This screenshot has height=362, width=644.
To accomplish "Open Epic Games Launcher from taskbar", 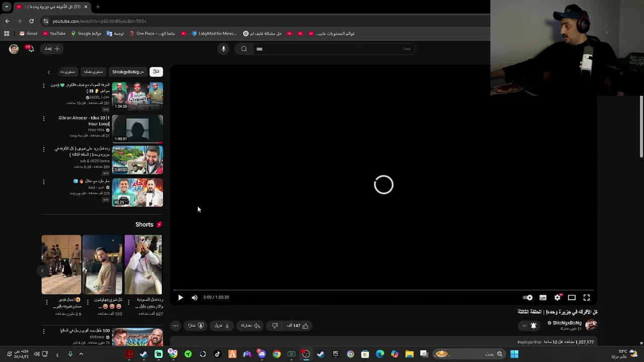I will click(x=336, y=354).
